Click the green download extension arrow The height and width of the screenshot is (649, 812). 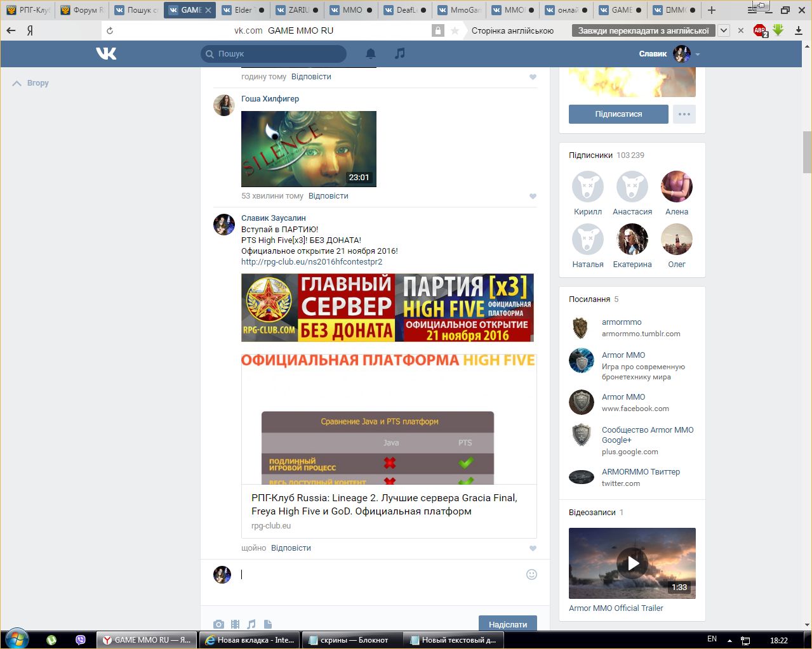pyautogui.click(x=778, y=30)
